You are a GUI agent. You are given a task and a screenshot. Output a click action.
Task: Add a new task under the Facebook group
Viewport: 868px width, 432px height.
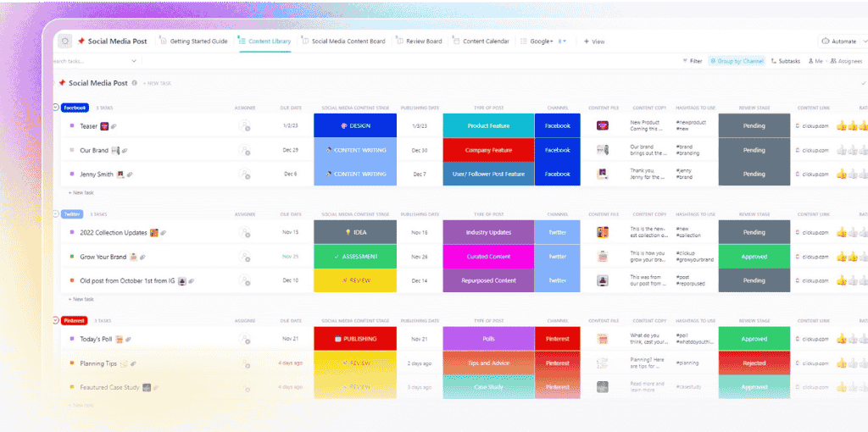pyautogui.click(x=81, y=192)
